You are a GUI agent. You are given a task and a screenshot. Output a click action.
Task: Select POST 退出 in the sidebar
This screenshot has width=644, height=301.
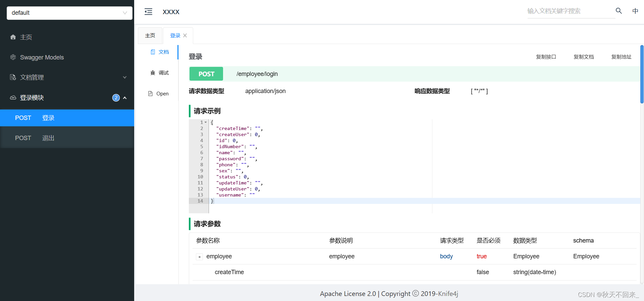point(67,138)
